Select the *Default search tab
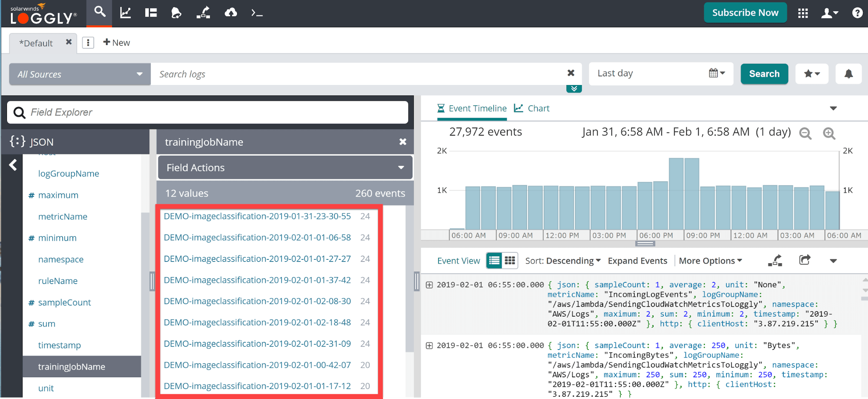This screenshot has width=868, height=399. 36,43
